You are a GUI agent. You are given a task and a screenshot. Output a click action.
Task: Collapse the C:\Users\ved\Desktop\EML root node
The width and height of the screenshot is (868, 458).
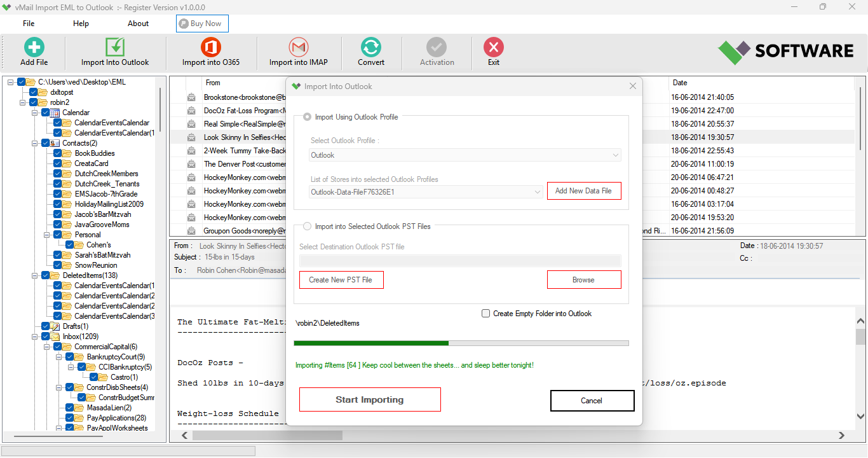pyautogui.click(x=11, y=82)
